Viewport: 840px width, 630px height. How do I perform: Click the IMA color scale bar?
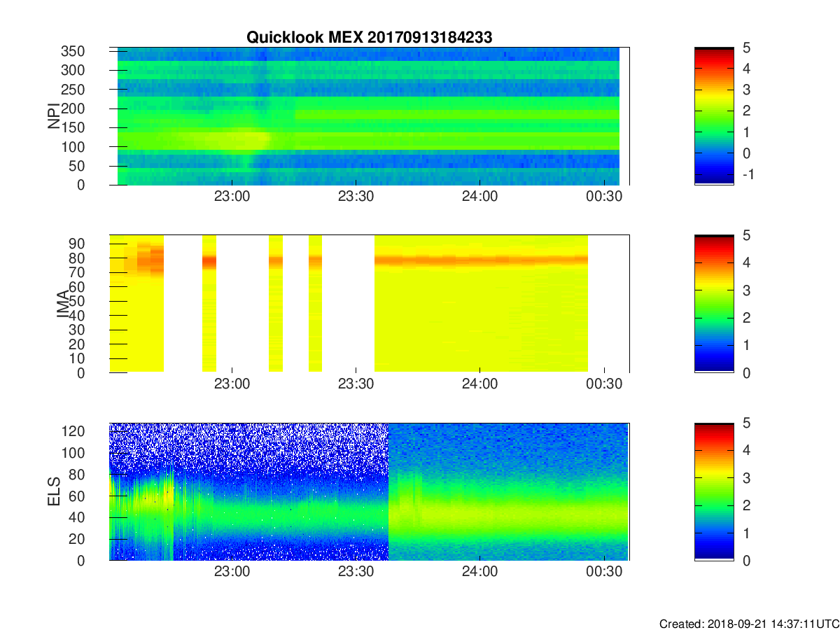(714, 304)
